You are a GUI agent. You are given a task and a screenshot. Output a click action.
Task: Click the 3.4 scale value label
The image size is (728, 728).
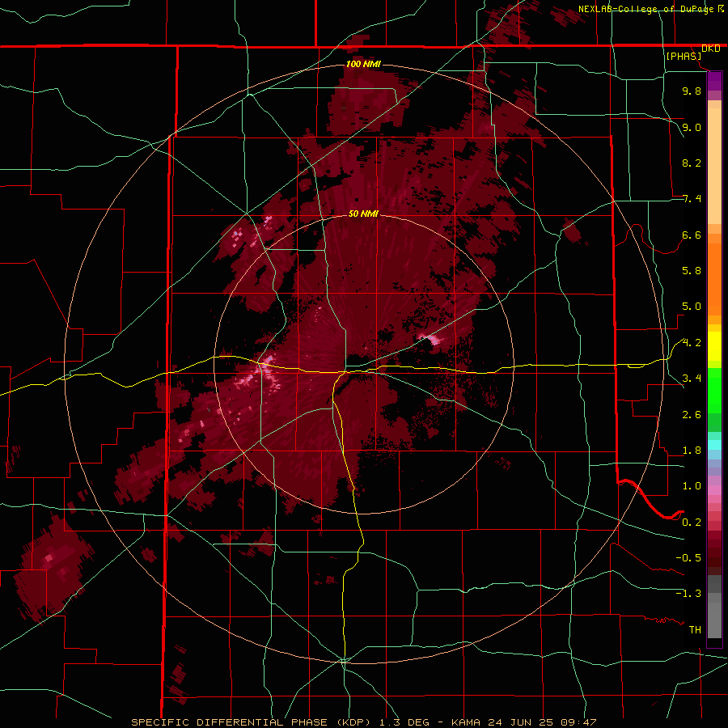click(x=692, y=379)
